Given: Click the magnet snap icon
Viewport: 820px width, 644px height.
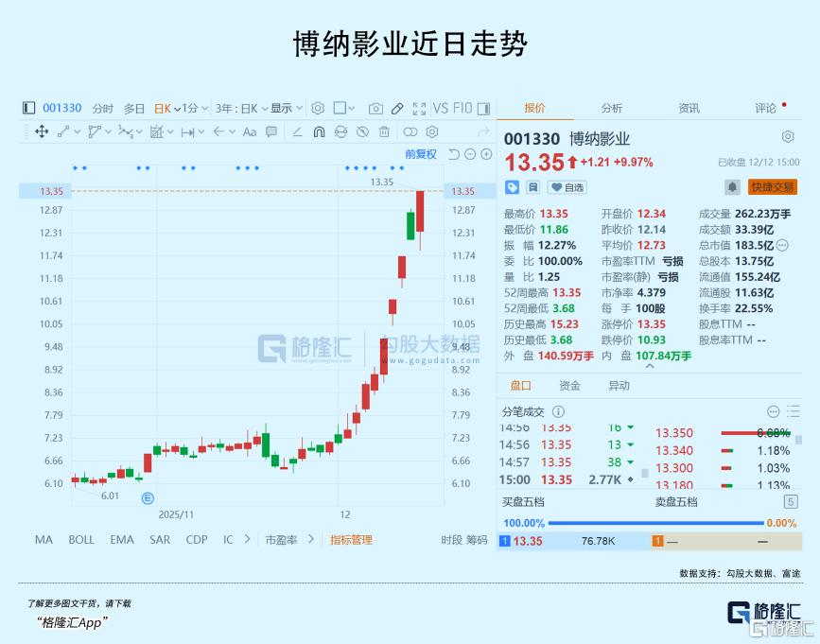Looking at the screenshot, I should click(319, 132).
